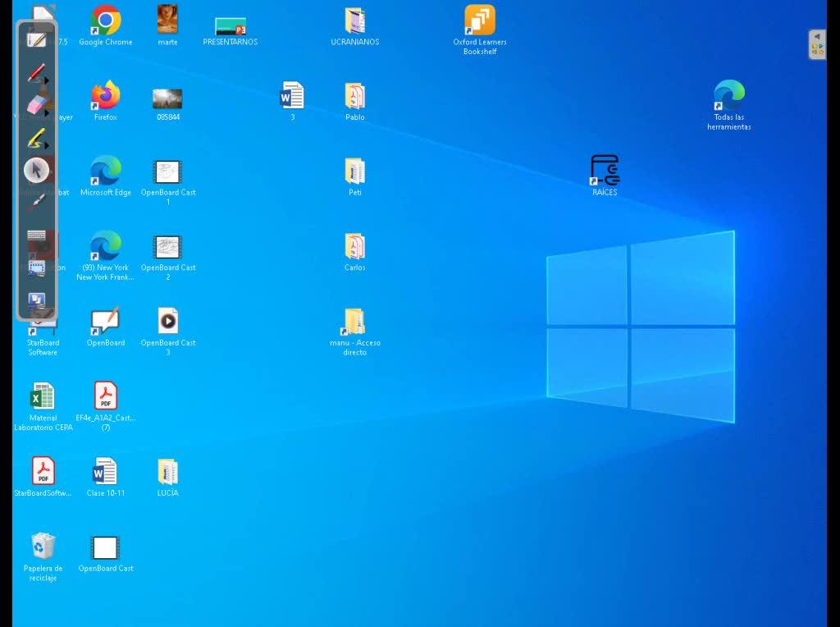Select the Word document named 3
Screen dimensions: 840x627
tap(292, 101)
